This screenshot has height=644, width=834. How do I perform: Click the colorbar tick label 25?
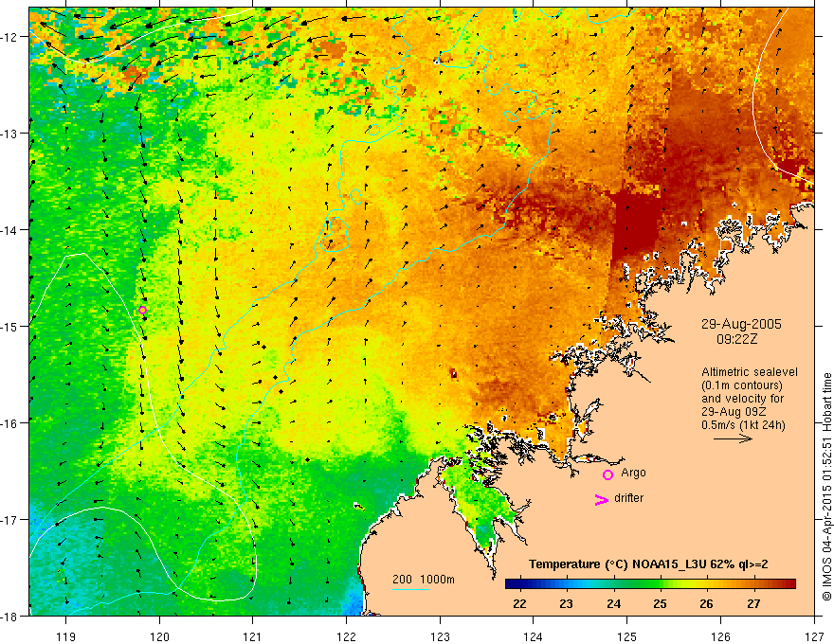pos(660,603)
